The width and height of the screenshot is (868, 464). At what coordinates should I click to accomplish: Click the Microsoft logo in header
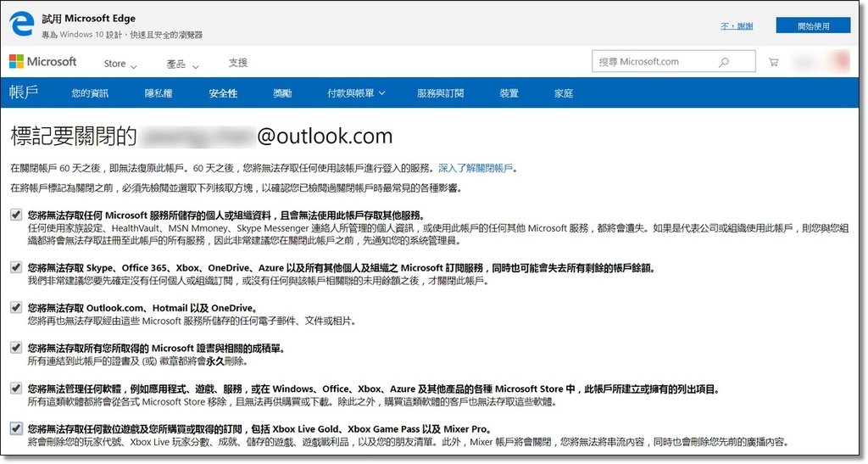43,61
